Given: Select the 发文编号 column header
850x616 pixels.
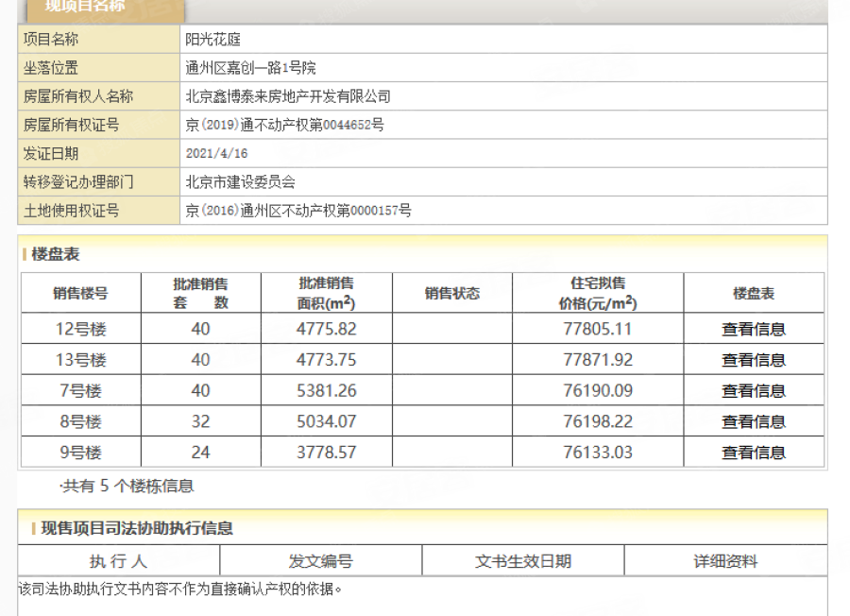Looking at the screenshot, I should tap(320, 561).
